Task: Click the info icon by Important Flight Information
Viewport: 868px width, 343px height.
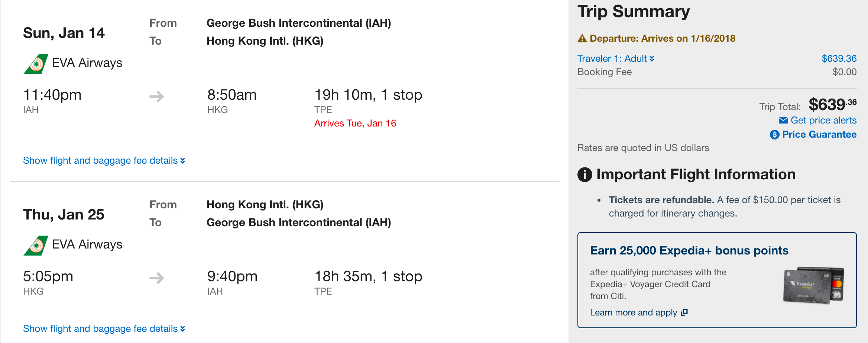Action: click(584, 174)
